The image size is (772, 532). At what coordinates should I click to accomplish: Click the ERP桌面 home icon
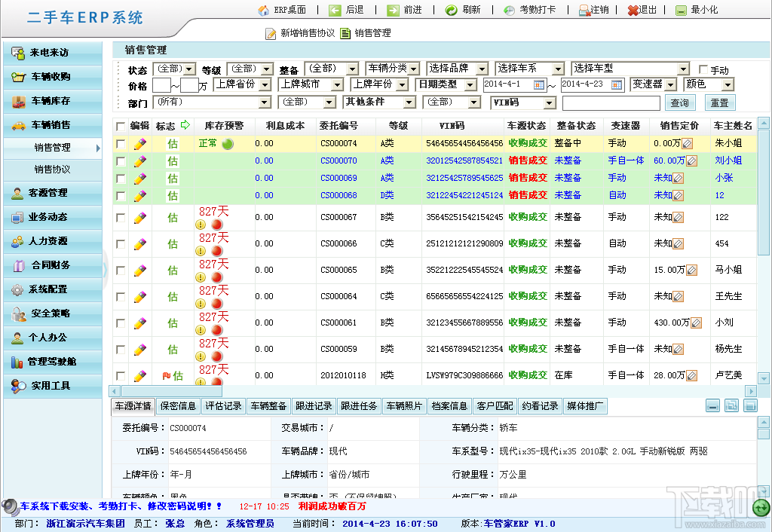[x=263, y=11]
